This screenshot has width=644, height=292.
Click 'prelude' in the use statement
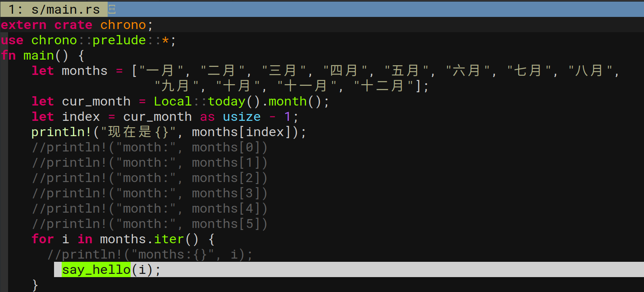(x=119, y=40)
